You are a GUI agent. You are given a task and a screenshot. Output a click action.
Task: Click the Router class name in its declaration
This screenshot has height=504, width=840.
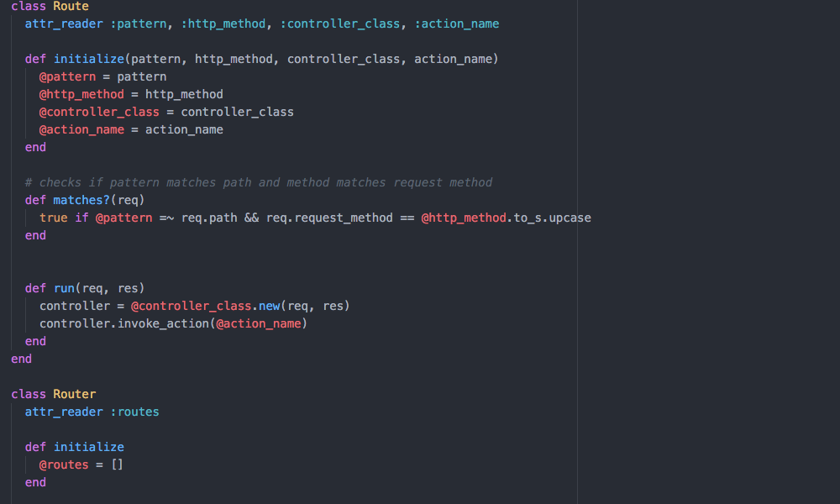[x=75, y=394]
